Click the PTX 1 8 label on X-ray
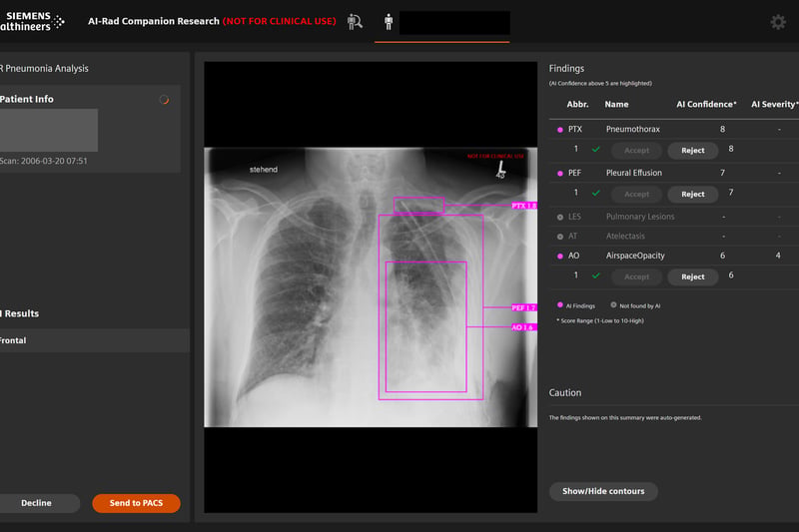This screenshot has width=799, height=532. (x=524, y=206)
